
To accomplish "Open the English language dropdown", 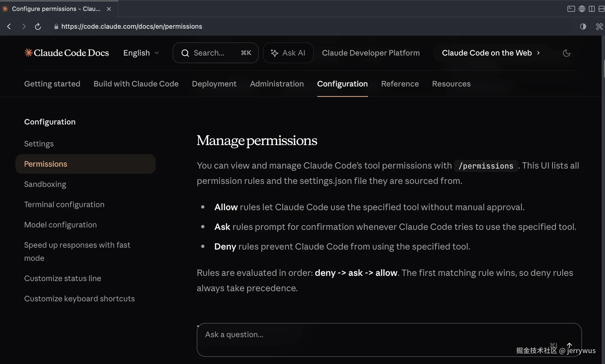I will coord(141,53).
